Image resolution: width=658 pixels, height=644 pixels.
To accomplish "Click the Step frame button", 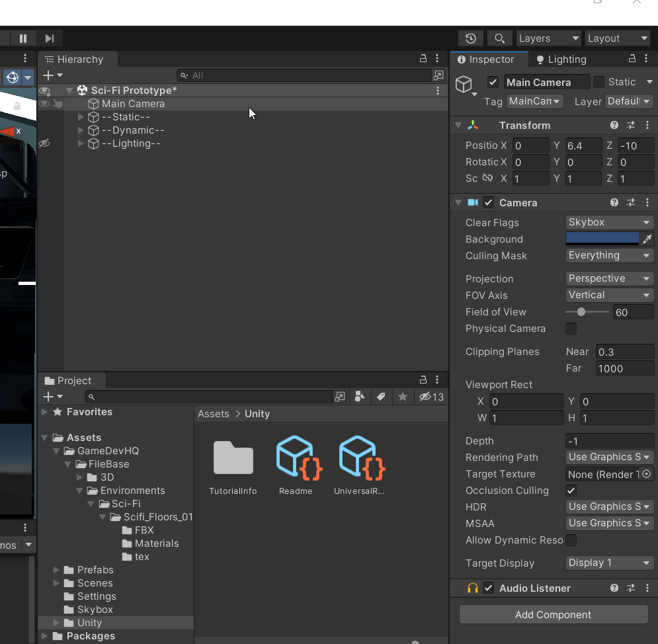I will tap(50, 38).
